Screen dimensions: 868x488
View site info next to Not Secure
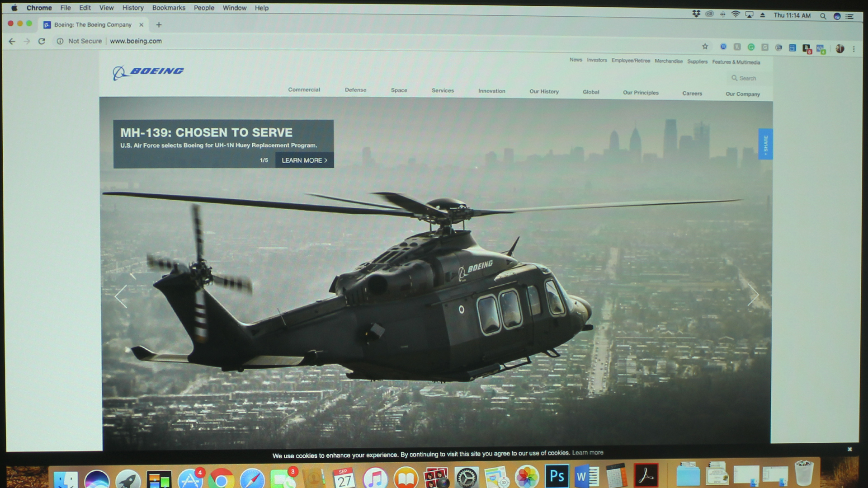point(60,41)
